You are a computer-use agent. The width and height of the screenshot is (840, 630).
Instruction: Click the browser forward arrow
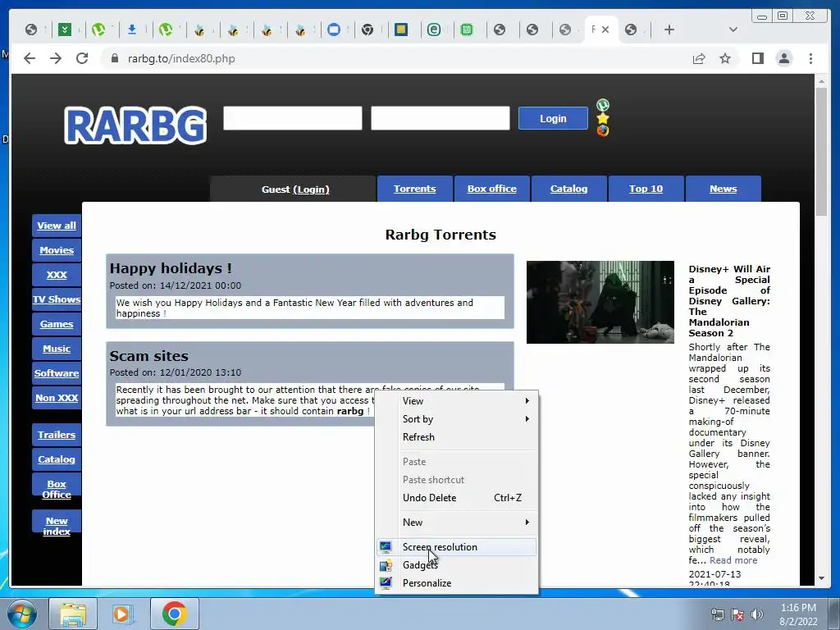coord(56,58)
